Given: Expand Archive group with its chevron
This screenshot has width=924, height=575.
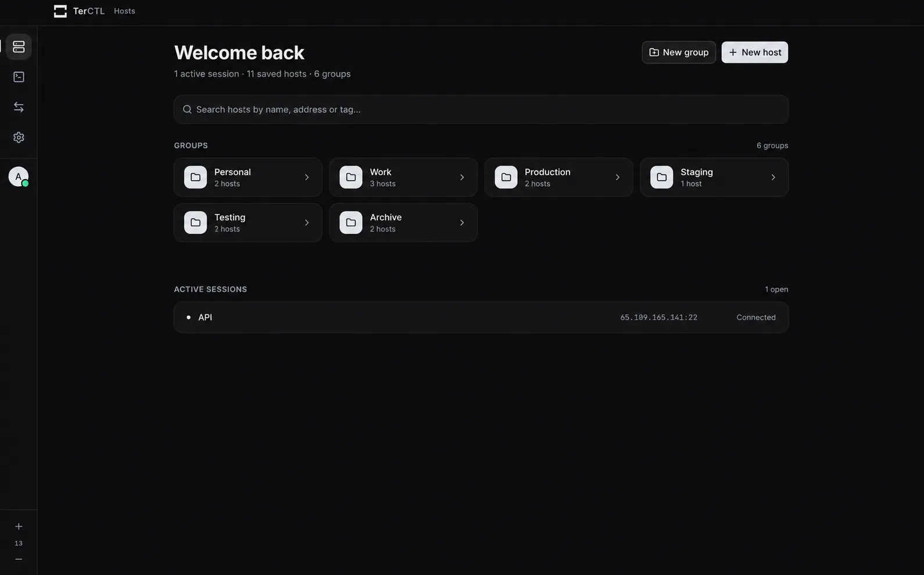Looking at the screenshot, I should pos(462,223).
